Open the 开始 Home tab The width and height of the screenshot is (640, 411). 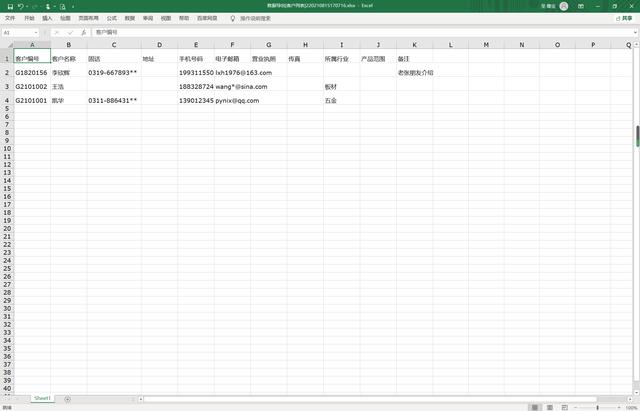[29, 18]
